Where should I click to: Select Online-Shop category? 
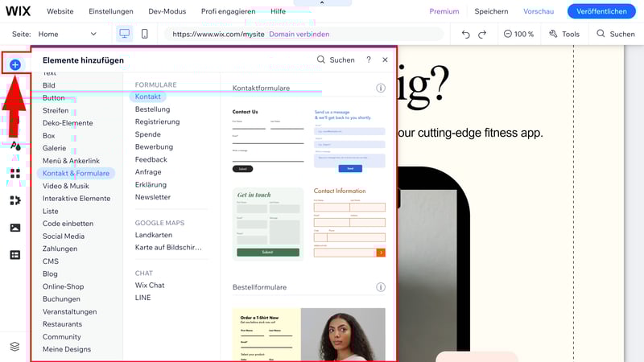[x=63, y=286]
